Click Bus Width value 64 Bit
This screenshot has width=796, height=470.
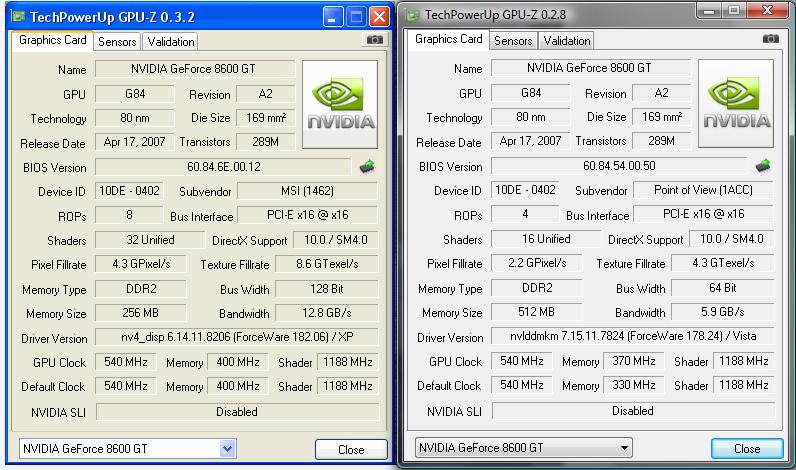coord(722,288)
